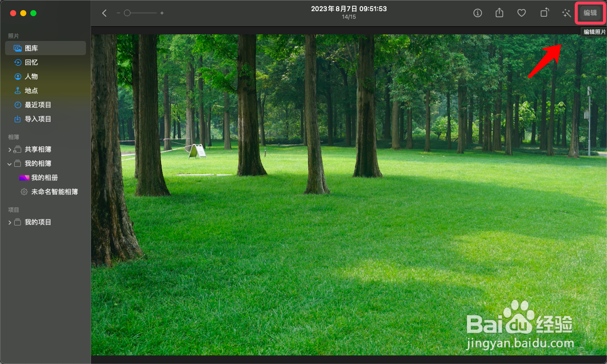The height and width of the screenshot is (364, 607).
Task: Click the 我的项目 folder icon
Action: [18, 222]
